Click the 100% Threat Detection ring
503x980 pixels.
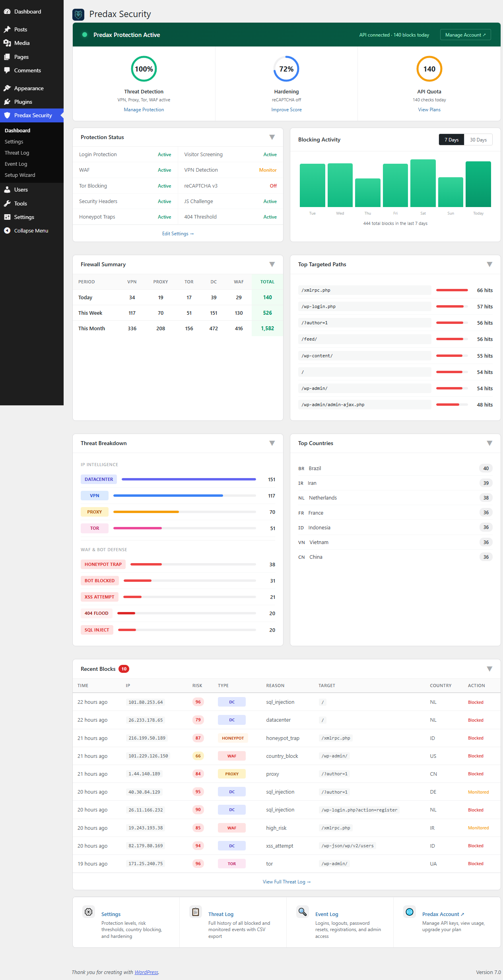(144, 69)
